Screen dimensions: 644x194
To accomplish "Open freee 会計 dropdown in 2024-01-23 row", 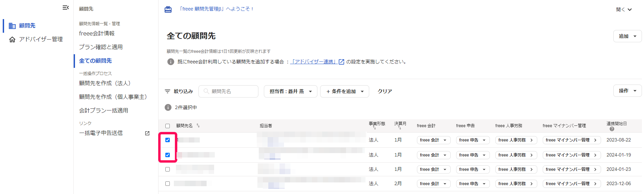I will click(x=434, y=169).
